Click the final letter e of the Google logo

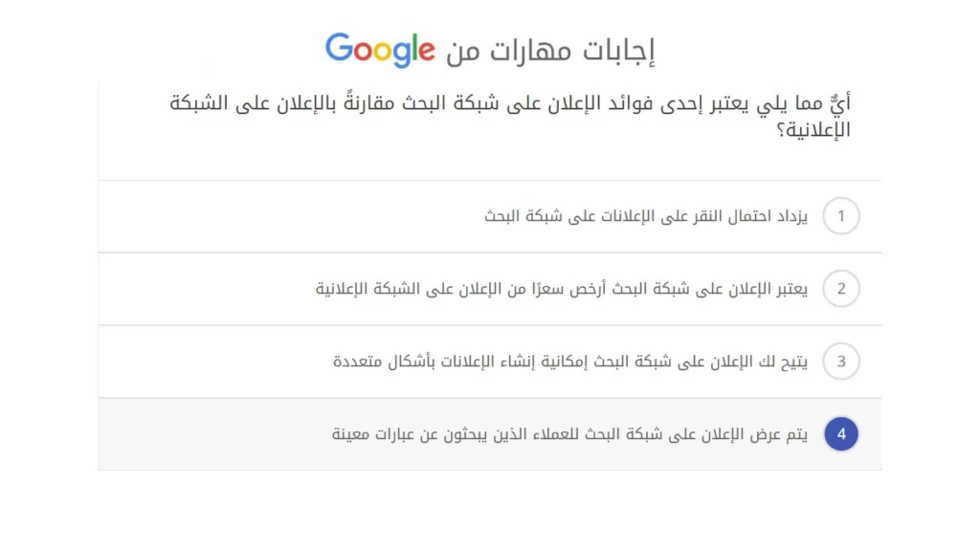tap(430, 50)
